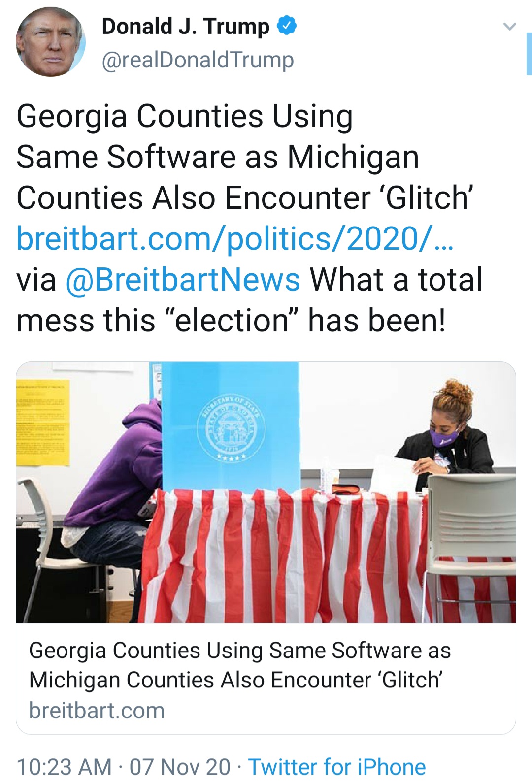This screenshot has width=532, height=782.
Task: Open the link card headline text
Action: tap(239, 665)
